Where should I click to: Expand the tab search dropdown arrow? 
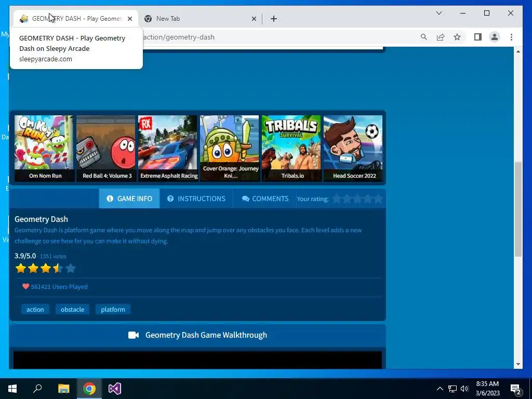pos(438,13)
